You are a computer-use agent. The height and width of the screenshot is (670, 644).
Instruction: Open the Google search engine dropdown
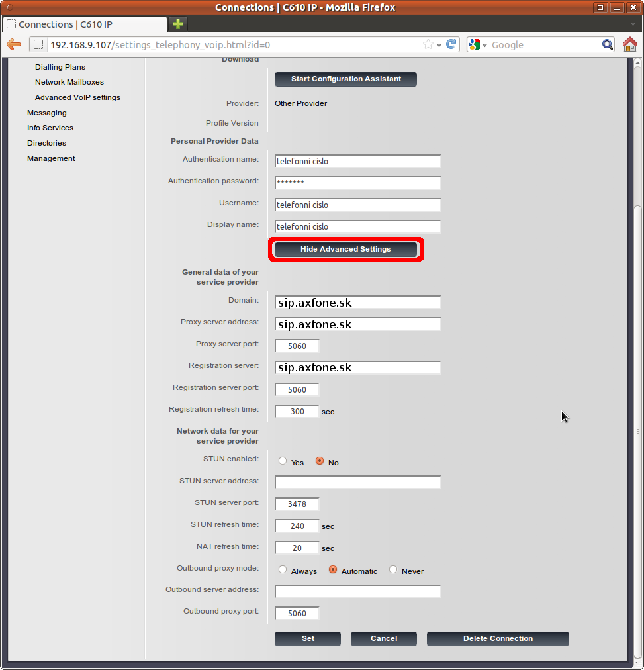point(478,45)
